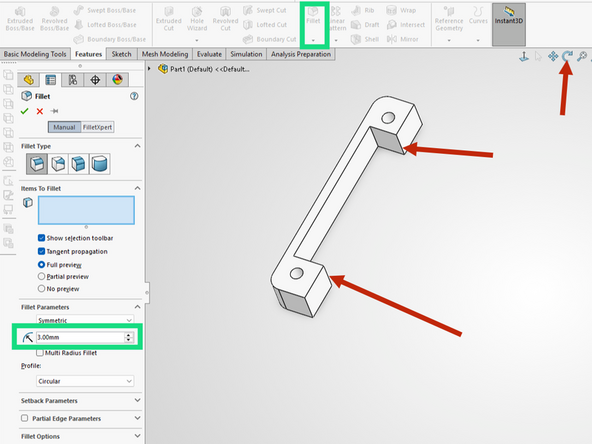Switch to Mesh Modeling tab
This screenshot has width=592, height=444.
[165, 54]
